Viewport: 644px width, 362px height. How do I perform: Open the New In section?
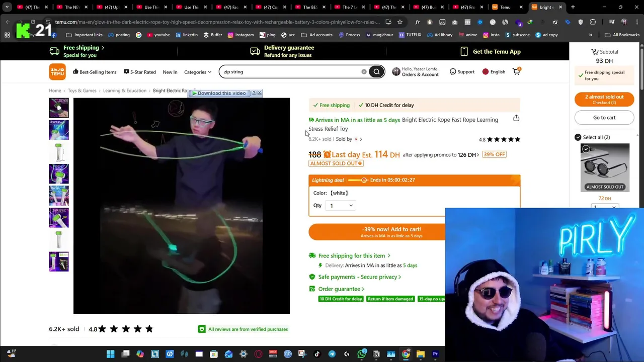tap(170, 72)
